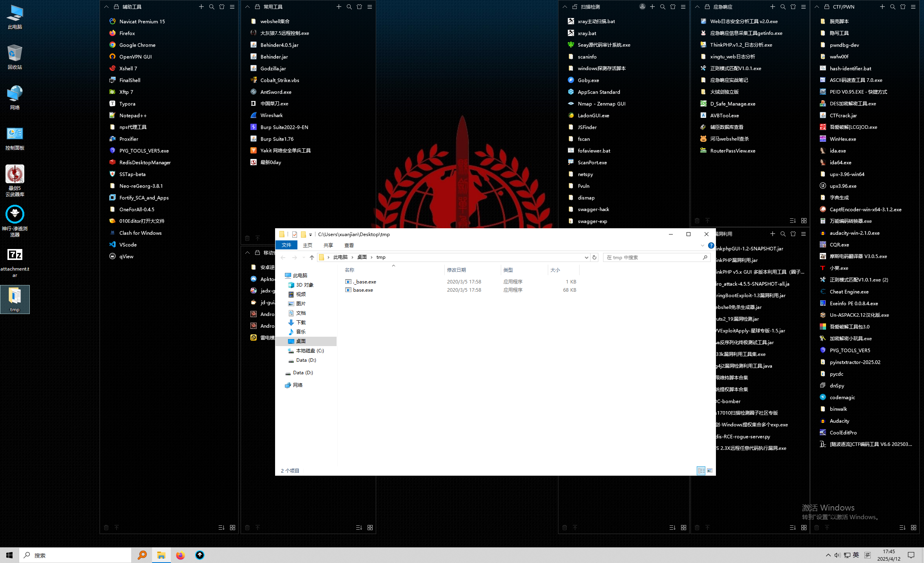Sort files by the 修改日期 column header
The width and height of the screenshot is (924, 563).
tap(457, 270)
